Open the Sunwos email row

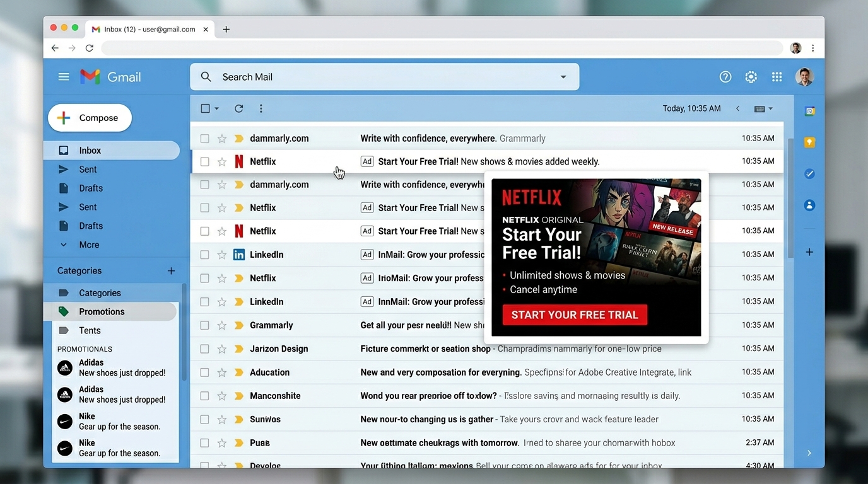[487, 419]
